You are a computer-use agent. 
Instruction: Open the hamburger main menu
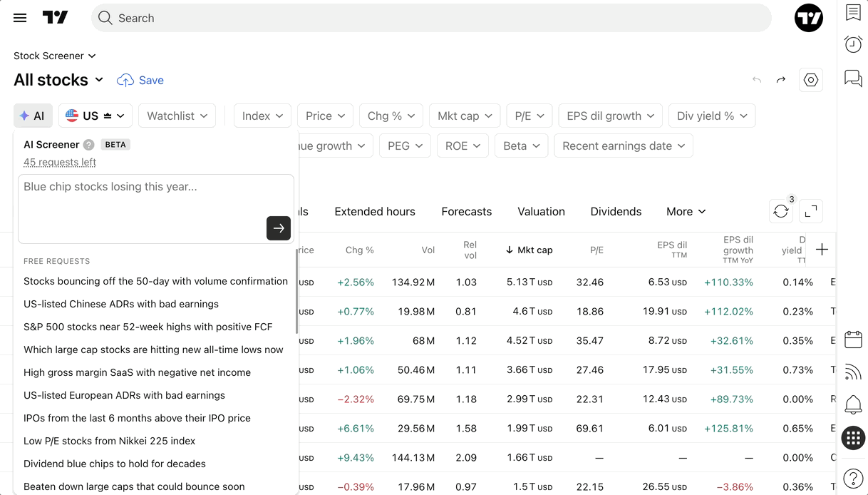(20, 18)
